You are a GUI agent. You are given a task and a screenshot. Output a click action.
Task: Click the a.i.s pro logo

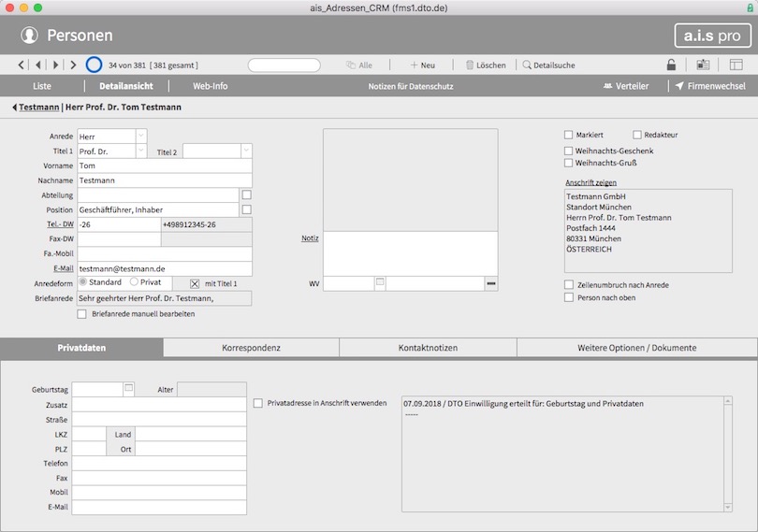[x=712, y=36]
